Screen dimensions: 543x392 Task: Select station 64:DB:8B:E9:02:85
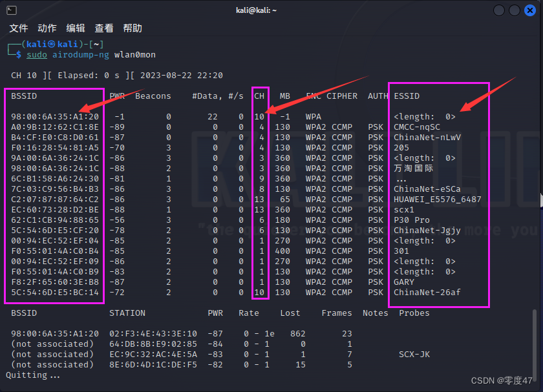153,344
